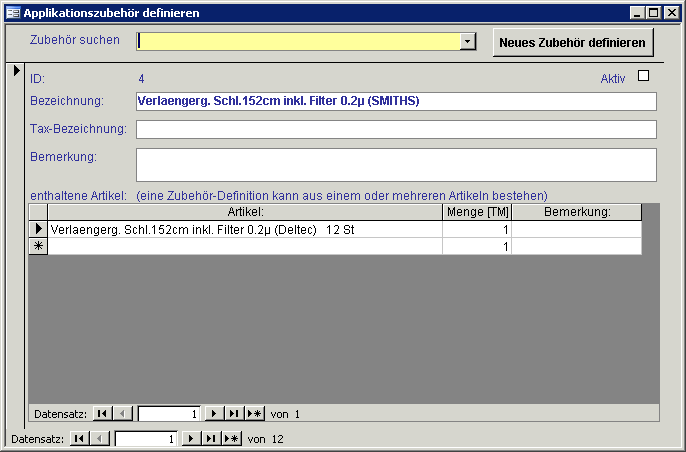Go to first record in inner Datensatz navigator
686x452 pixels.
coord(103,413)
